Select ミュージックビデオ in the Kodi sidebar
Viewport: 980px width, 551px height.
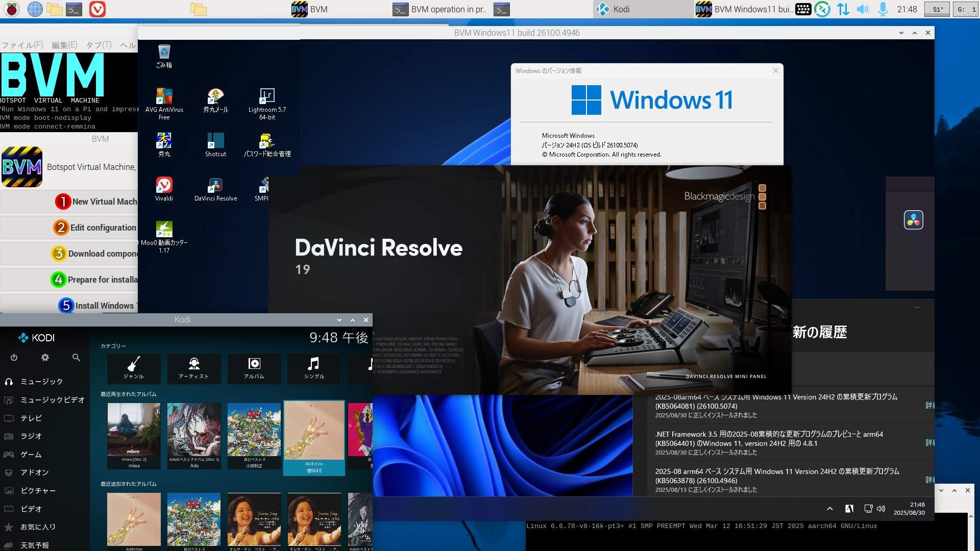(45, 400)
